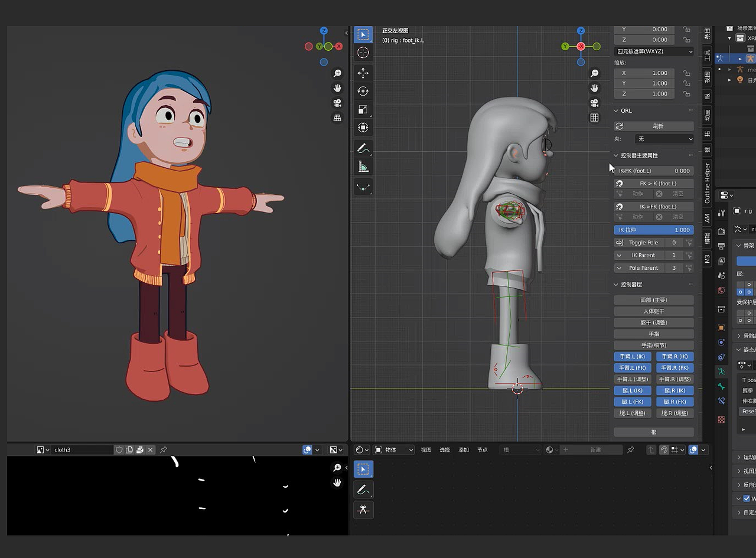Screen dimensions: 756x558
Task: Click camera view icon in side orthographic viewport
Action: [x=595, y=103]
